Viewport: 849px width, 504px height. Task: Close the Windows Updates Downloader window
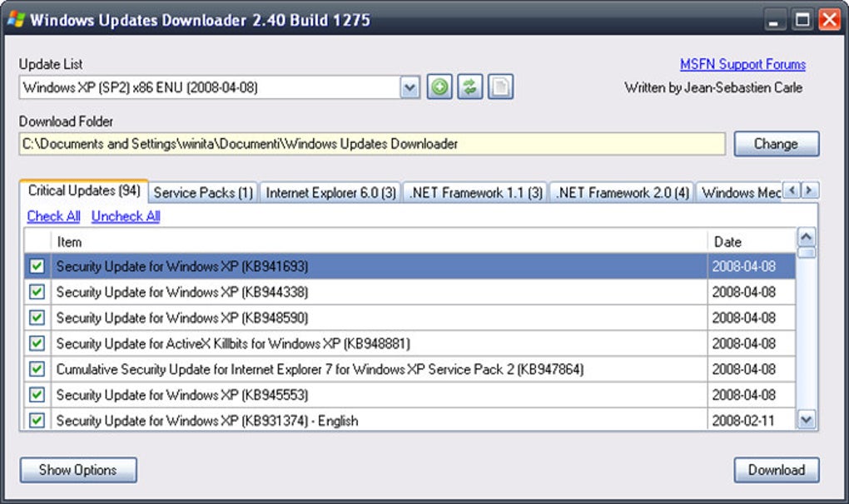[830, 21]
